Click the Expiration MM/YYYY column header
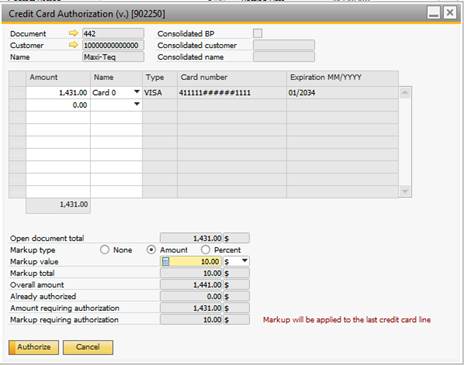 click(342, 77)
